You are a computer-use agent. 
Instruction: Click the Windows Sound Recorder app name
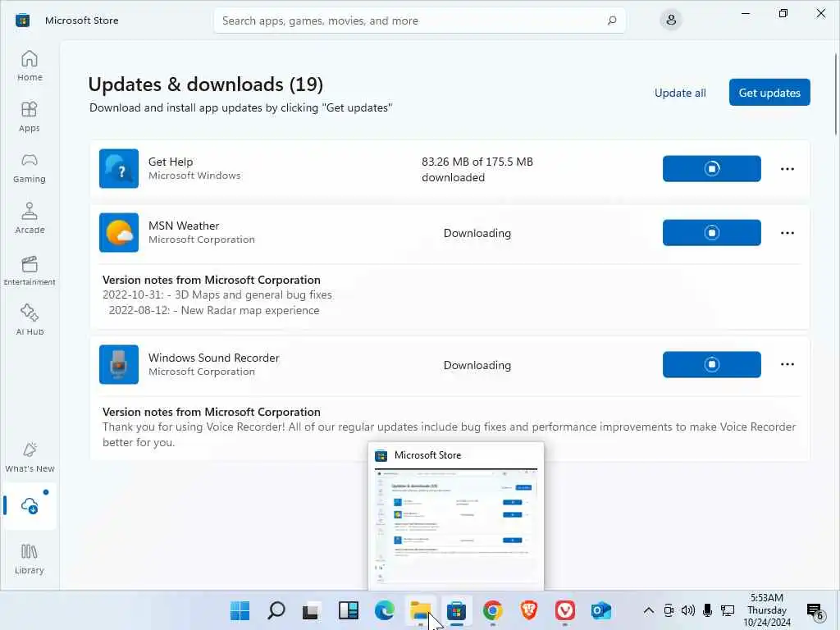(214, 358)
